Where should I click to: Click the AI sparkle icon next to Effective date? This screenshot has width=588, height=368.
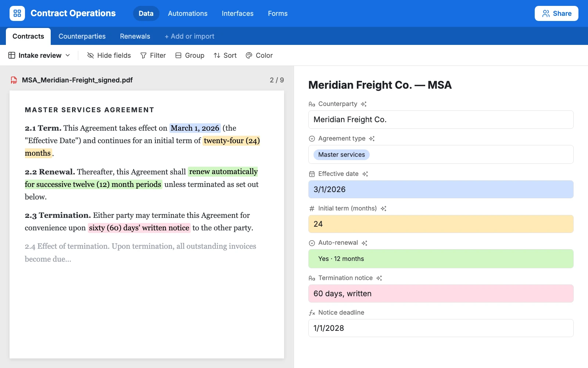click(365, 174)
